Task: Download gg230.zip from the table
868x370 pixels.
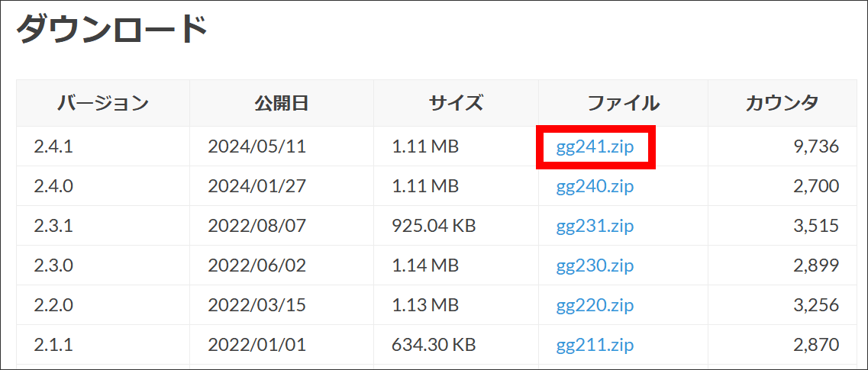Action: click(x=595, y=265)
